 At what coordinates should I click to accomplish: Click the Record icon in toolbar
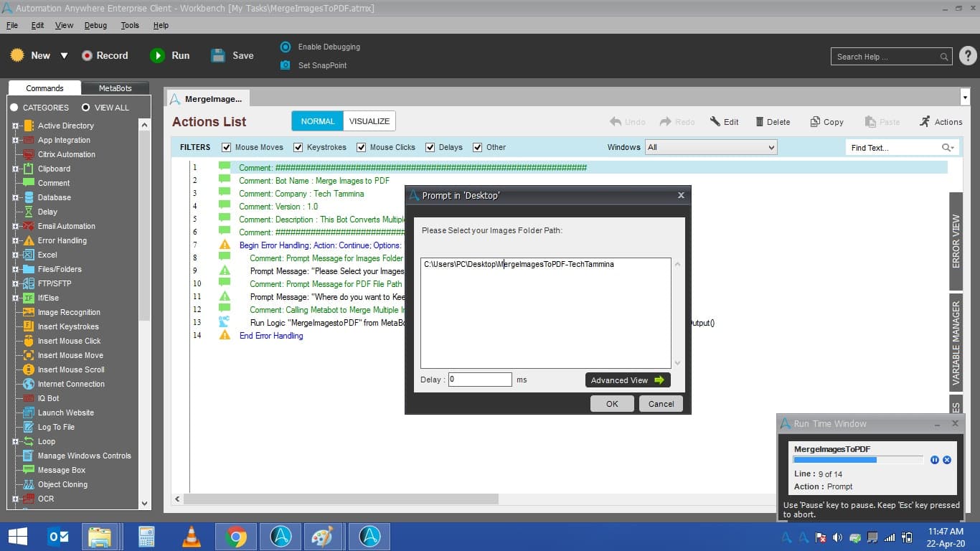click(87, 55)
